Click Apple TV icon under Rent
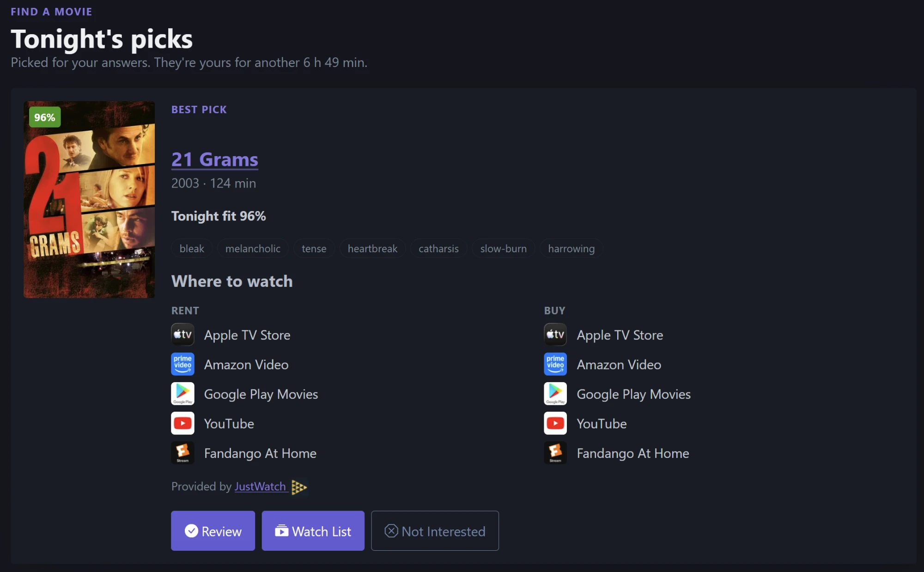Screen dimensions: 924x572 182,335
